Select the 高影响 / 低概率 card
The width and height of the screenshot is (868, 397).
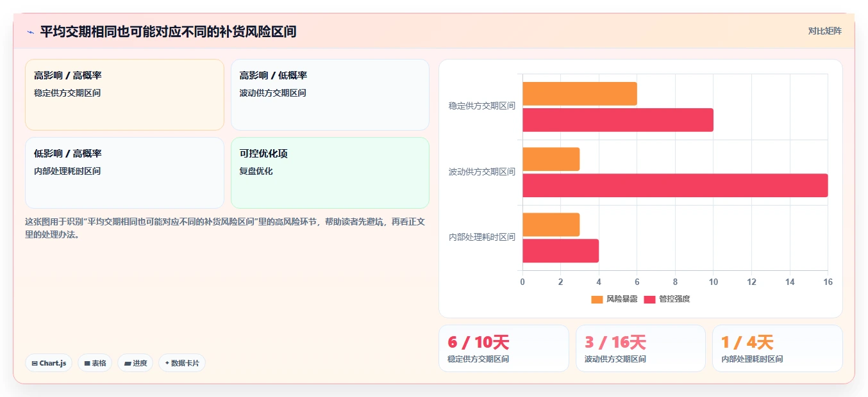[330, 95]
